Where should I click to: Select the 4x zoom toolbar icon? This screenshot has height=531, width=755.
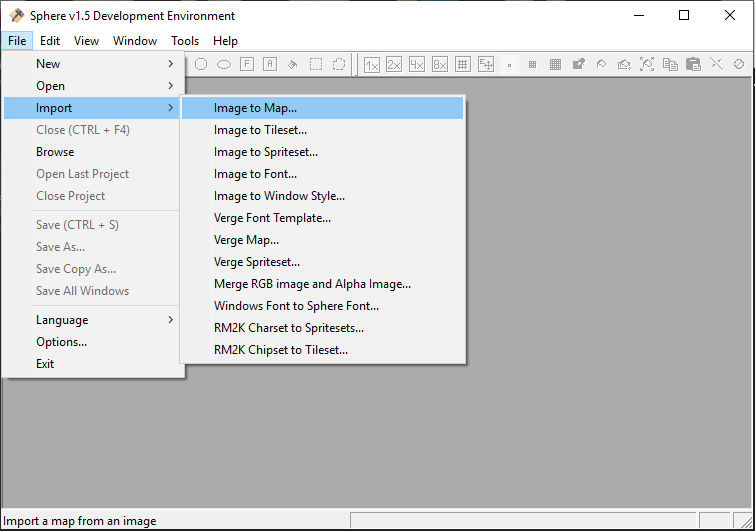click(417, 64)
